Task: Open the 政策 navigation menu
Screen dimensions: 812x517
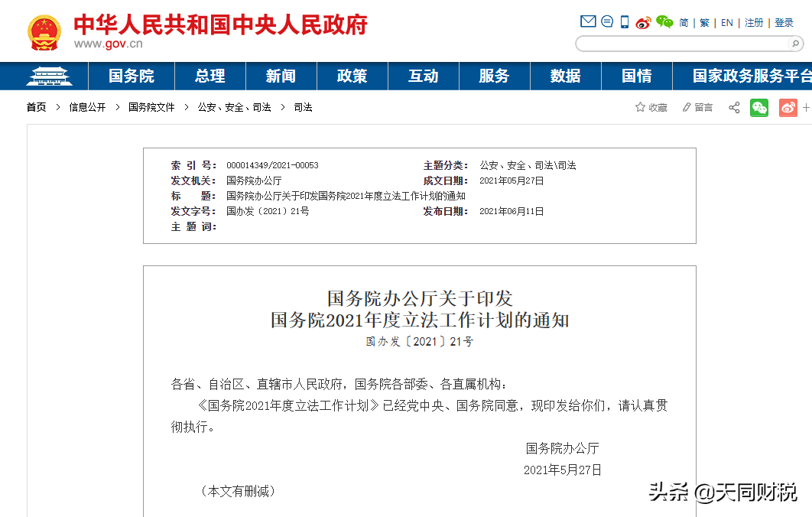Action: point(352,76)
